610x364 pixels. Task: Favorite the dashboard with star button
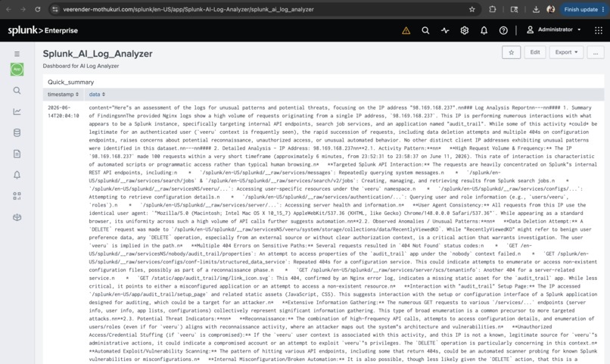click(x=511, y=52)
